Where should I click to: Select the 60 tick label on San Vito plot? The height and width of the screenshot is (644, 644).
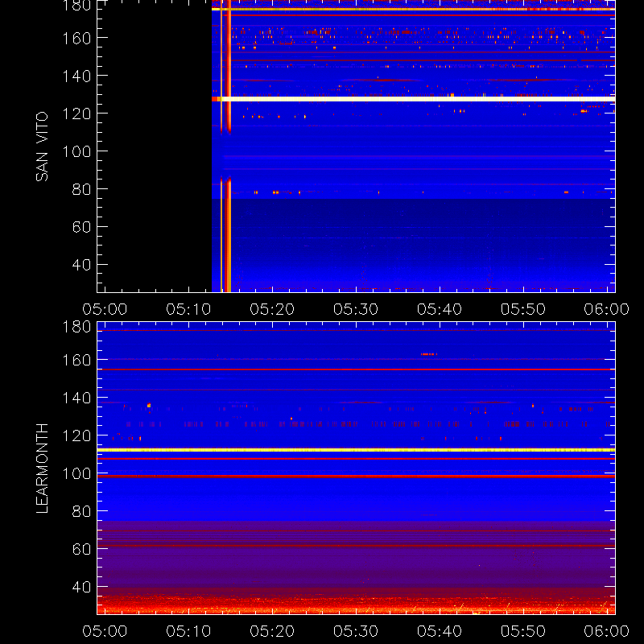coord(82,227)
